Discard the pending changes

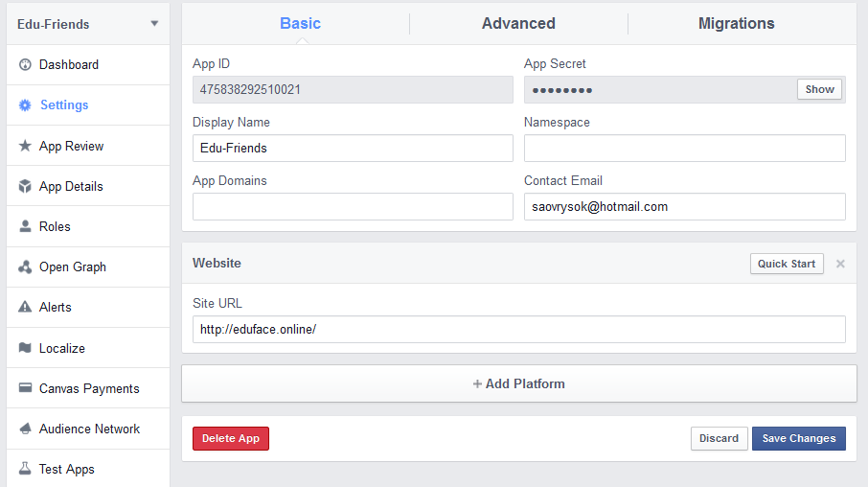point(720,438)
